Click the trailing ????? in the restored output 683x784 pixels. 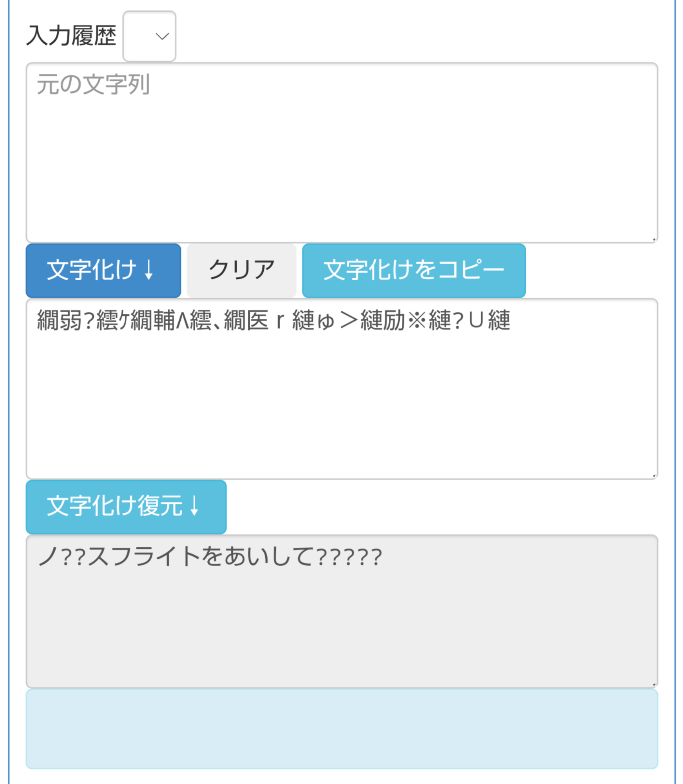point(349,557)
